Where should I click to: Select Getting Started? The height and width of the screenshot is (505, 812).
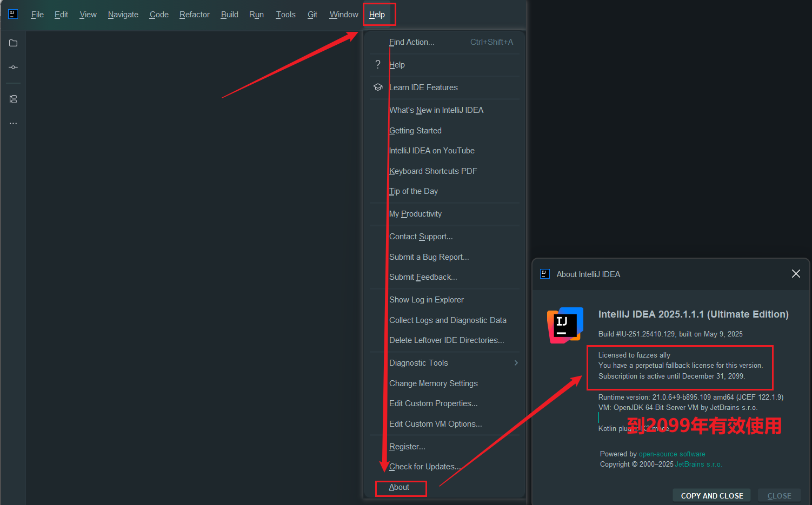click(x=444, y=131)
